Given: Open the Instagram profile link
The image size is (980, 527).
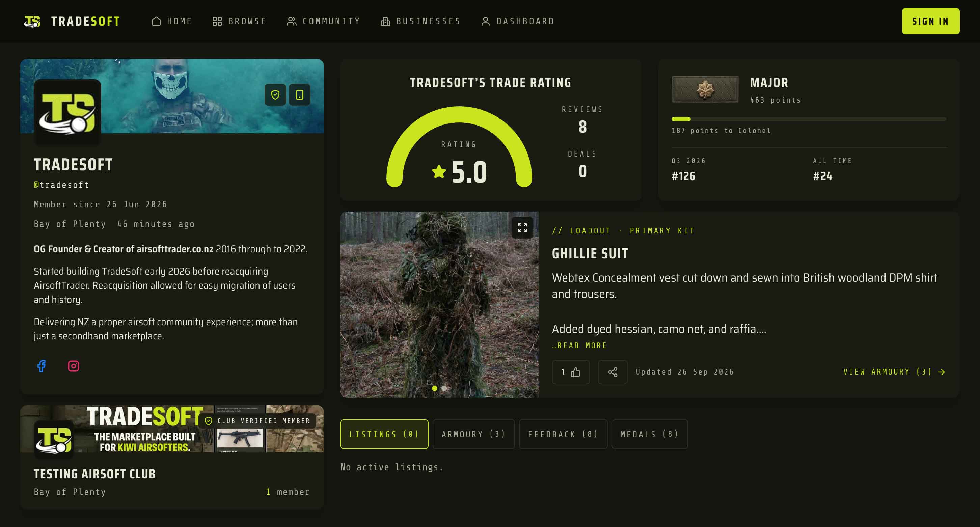Looking at the screenshot, I should [x=74, y=366].
